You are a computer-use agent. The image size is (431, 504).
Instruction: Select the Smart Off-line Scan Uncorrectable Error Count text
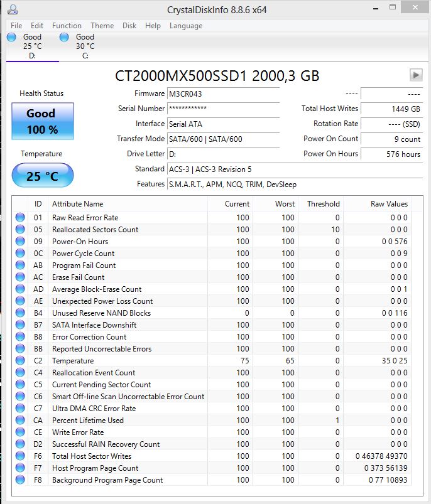click(128, 397)
